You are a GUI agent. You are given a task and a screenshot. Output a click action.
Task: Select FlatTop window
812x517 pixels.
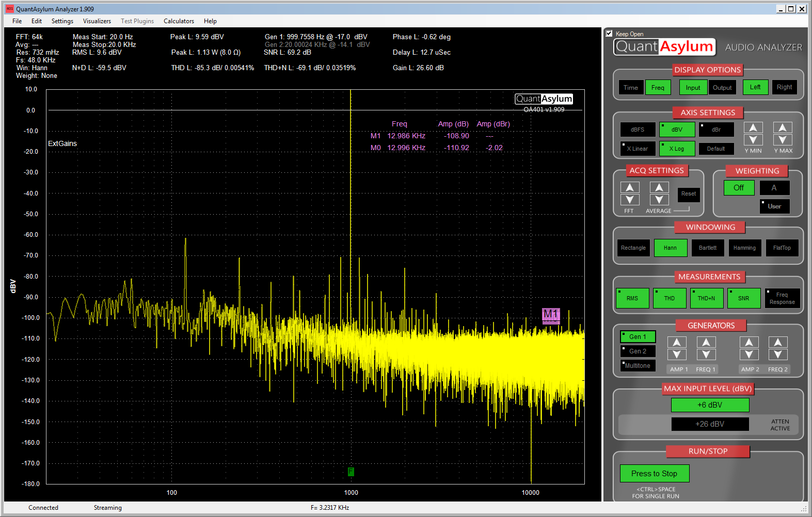click(x=782, y=248)
